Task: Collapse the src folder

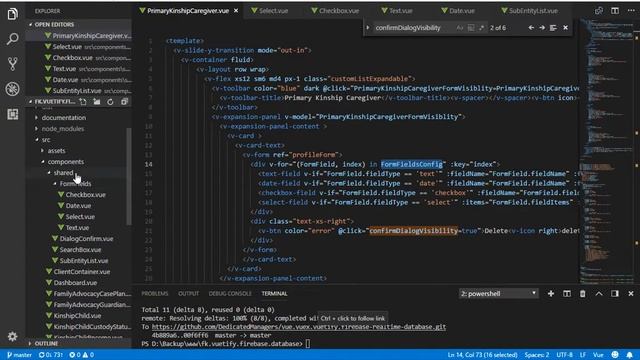Action: click(x=46, y=140)
